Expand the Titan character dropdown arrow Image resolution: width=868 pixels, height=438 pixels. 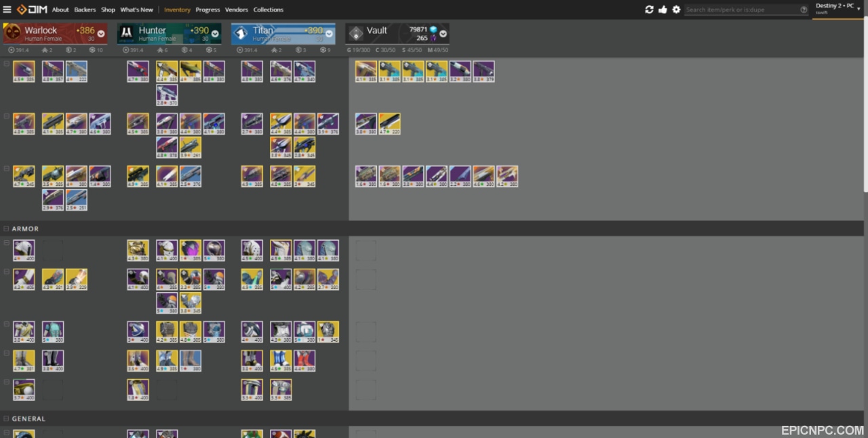[329, 33]
